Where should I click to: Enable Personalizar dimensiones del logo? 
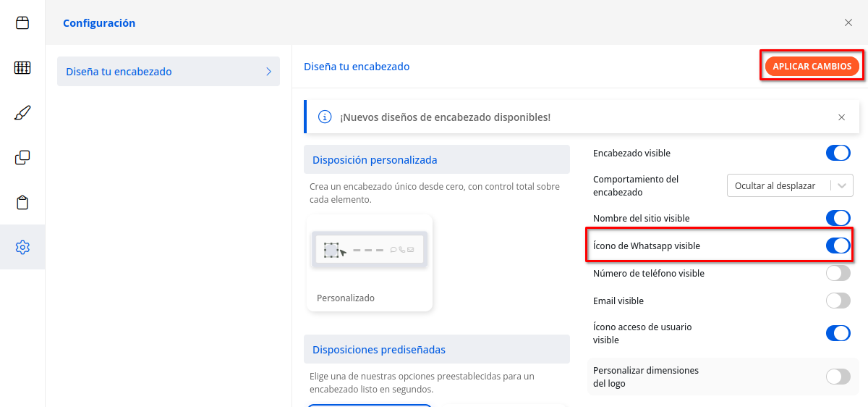tap(838, 377)
